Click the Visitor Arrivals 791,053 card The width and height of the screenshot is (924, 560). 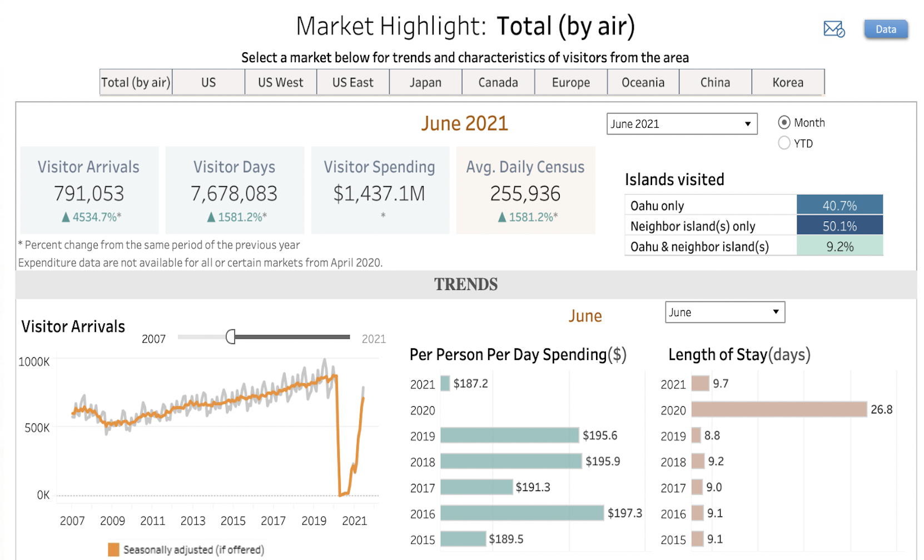pyautogui.click(x=89, y=190)
